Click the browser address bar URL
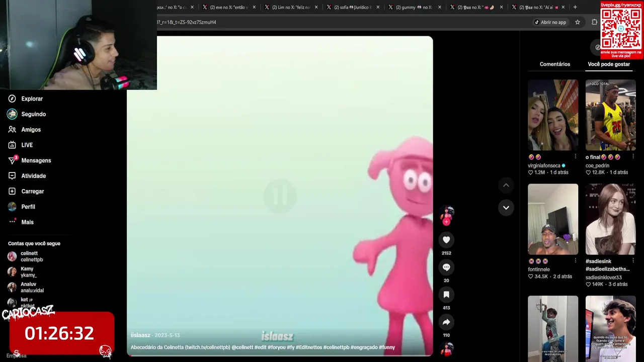Screen dimensions: 644x362 tap(186, 22)
